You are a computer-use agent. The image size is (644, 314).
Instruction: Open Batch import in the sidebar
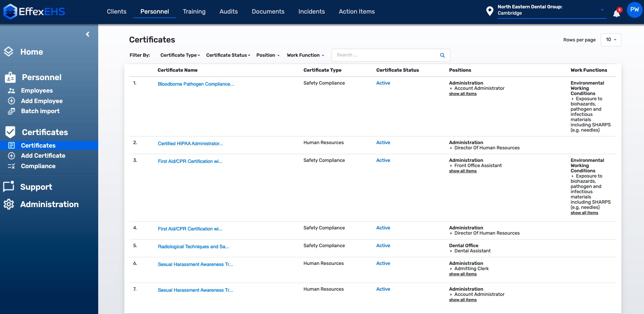click(x=40, y=111)
